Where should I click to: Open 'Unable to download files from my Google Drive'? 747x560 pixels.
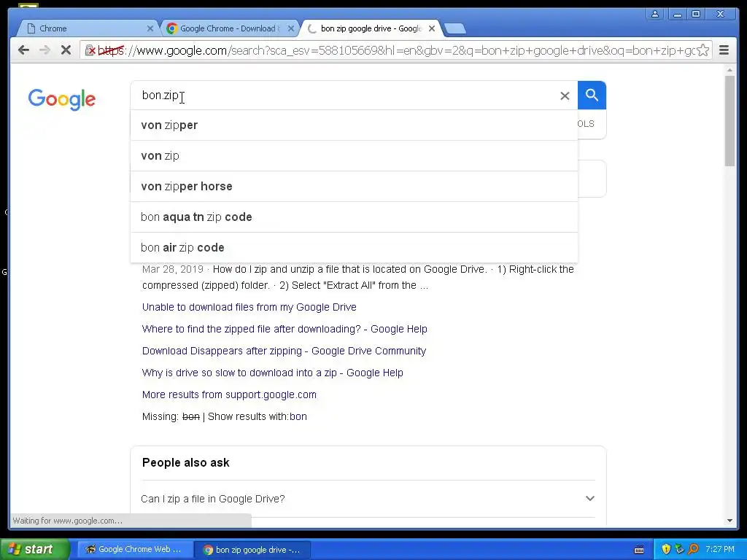click(x=249, y=307)
